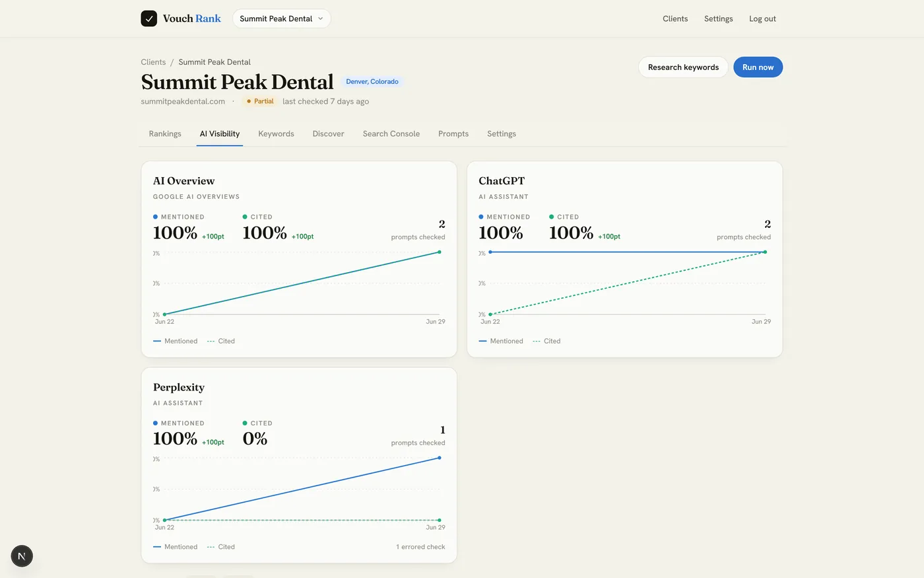Click Cited legend in ChatGPT chart
The width and height of the screenshot is (924, 578).
point(546,341)
